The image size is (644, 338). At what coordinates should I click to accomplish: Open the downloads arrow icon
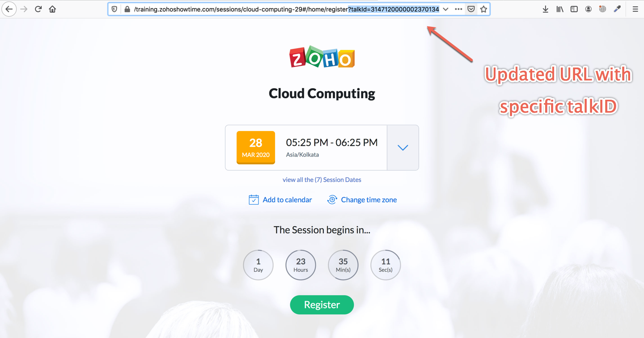[x=545, y=9]
